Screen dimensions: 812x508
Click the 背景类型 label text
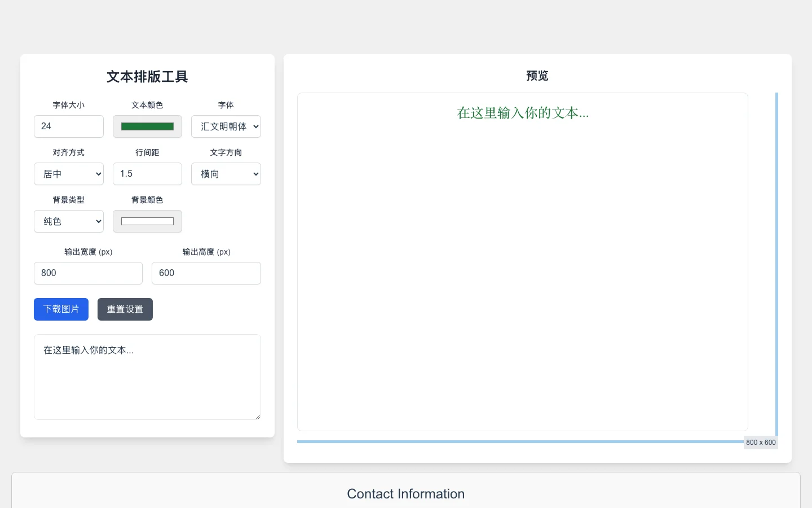click(x=69, y=200)
